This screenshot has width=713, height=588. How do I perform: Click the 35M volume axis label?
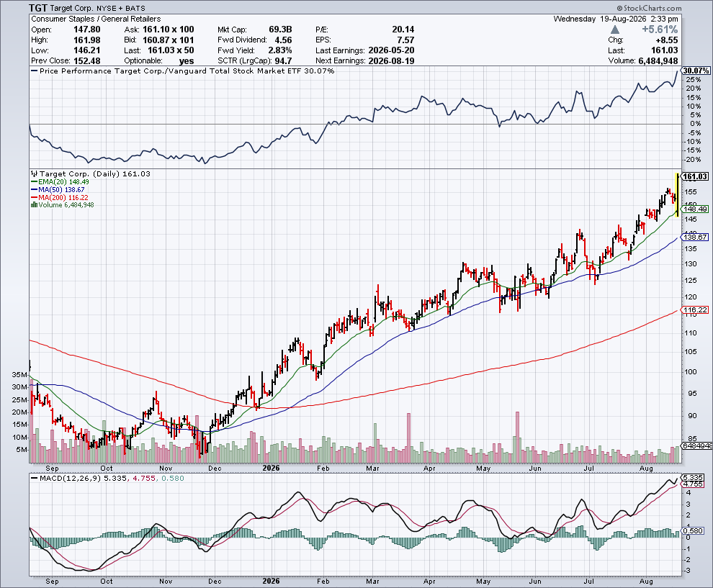(x=20, y=375)
